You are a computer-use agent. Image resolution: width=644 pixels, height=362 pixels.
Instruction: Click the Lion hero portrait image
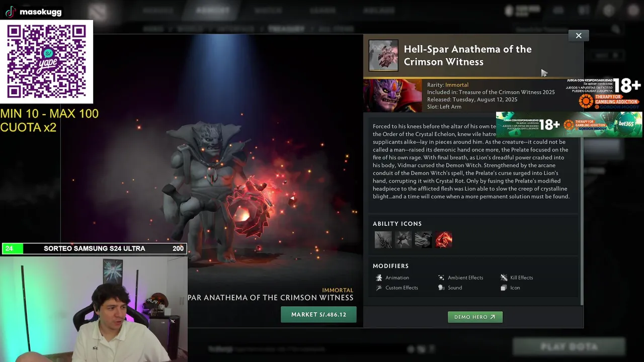(x=393, y=96)
